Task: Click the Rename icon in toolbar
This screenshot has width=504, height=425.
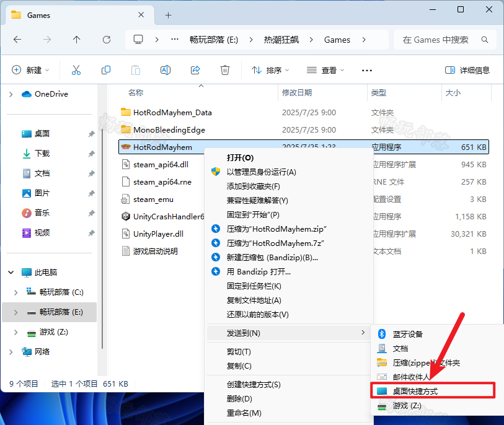Action: [166, 70]
